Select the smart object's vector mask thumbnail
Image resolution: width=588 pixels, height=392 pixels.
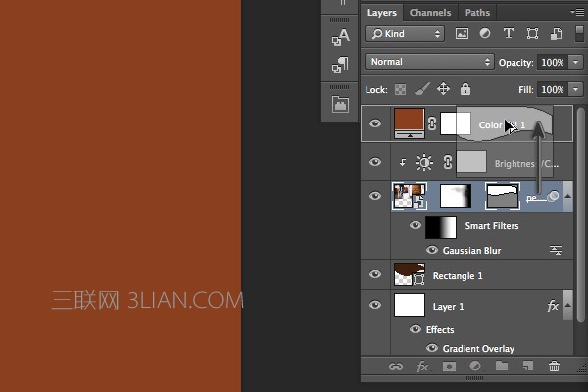coord(503,196)
